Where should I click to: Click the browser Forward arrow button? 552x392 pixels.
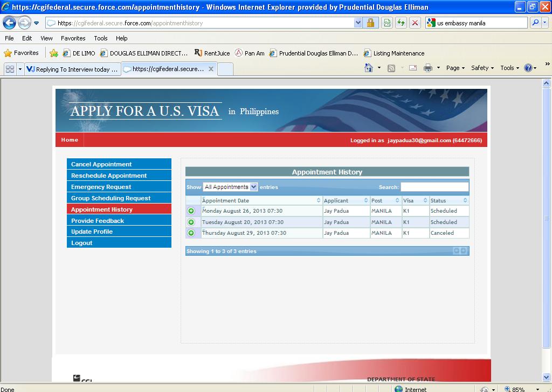point(24,23)
